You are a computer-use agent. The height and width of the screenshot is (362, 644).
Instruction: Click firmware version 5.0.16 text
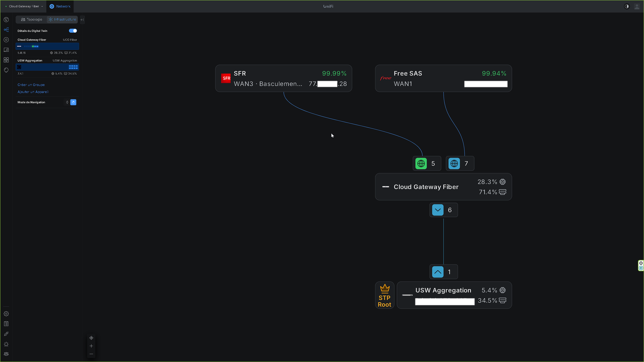pyautogui.click(x=22, y=53)
